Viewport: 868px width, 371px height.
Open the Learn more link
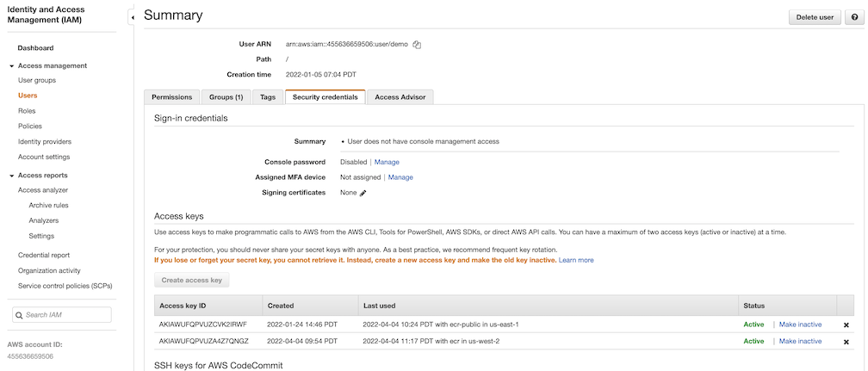(x=576, y=260)
